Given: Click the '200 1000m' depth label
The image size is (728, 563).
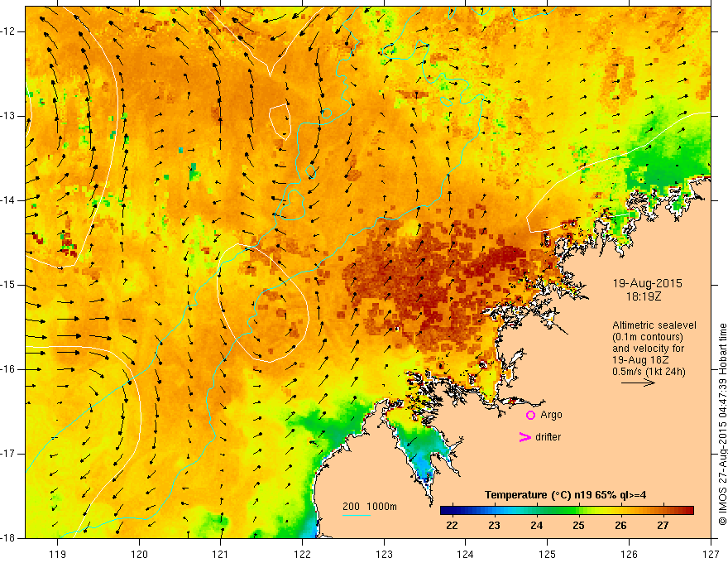Looking at the screenshot, I should coord(370,507).
